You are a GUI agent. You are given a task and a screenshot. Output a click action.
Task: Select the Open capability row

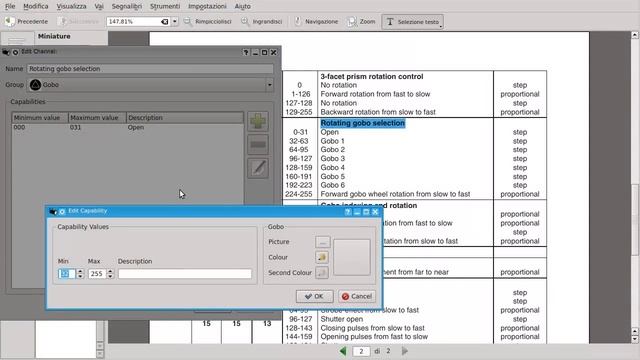[127, 127]
